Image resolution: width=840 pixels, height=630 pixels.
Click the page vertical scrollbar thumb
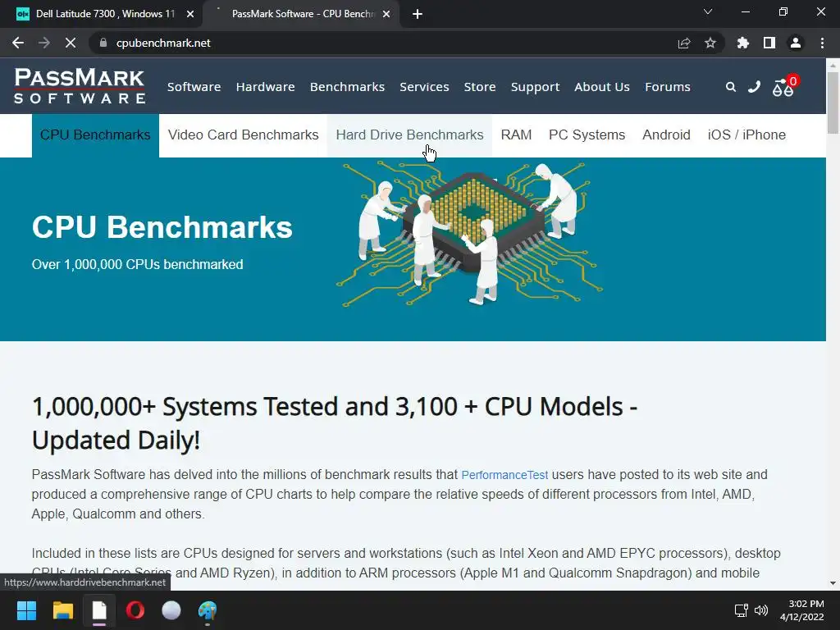[x=833, y=103]
